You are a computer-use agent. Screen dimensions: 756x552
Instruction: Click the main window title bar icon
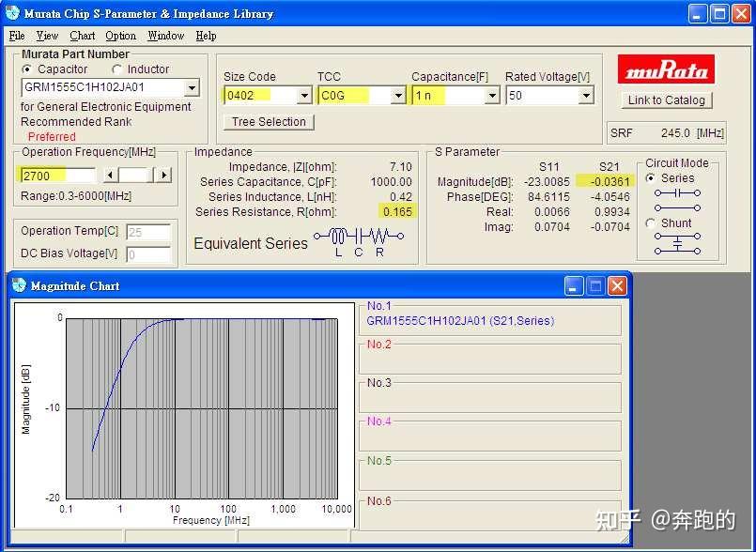[11, 13]
